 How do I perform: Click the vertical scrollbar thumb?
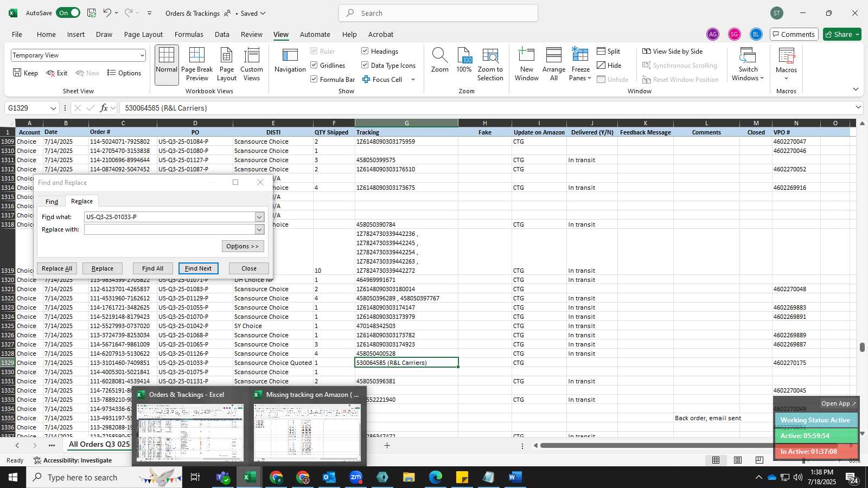[862, 347]
